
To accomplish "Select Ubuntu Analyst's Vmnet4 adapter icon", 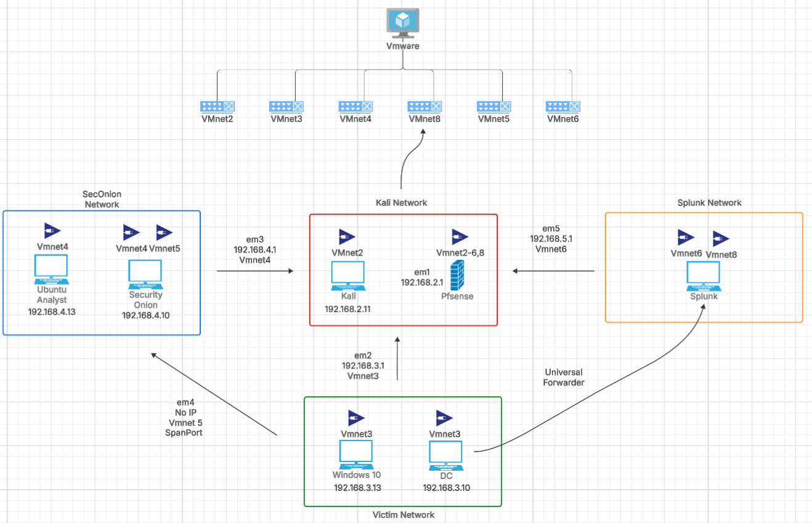I will pyautogui.click(x=53, y=232).
